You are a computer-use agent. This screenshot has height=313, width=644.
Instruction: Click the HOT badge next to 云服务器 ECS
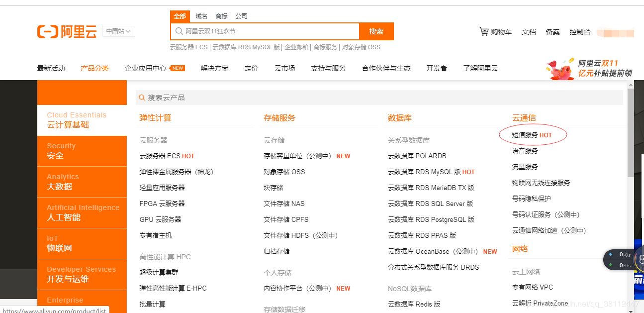[x=188, y=156]
